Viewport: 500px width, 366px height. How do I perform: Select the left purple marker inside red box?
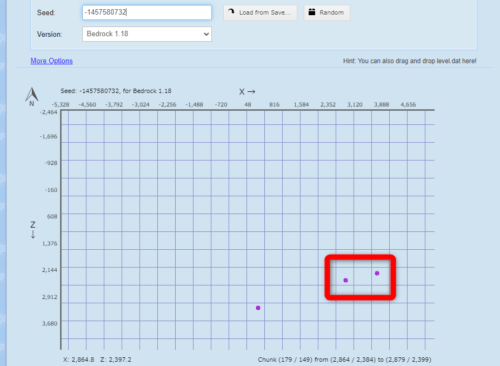pos(346,280)
